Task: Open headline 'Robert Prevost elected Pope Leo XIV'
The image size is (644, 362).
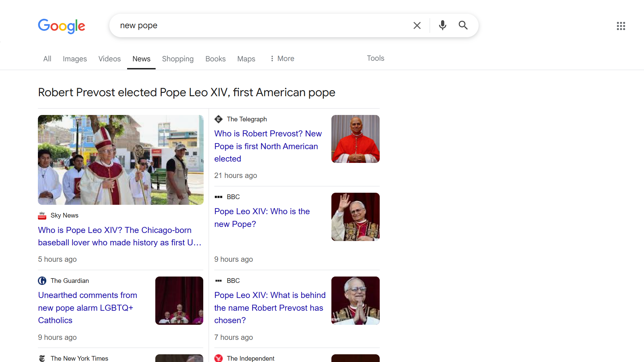Action: [x=186, y=93]
